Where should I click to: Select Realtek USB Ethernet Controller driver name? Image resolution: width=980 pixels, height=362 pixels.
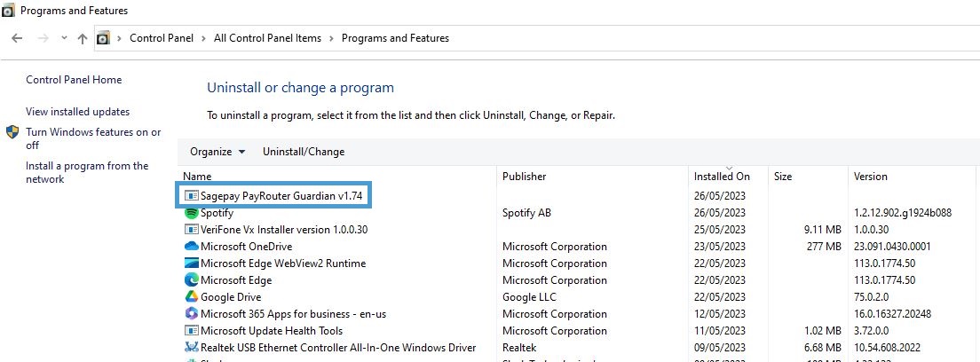338,348
